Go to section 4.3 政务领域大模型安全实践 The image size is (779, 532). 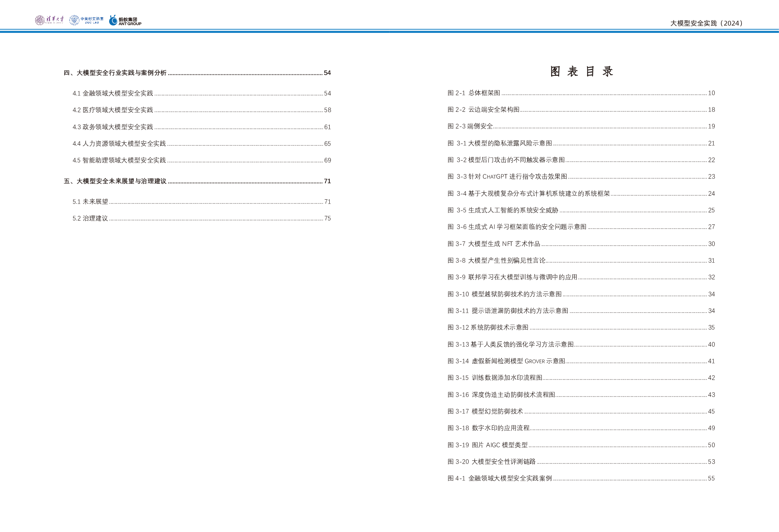point(113,127)
